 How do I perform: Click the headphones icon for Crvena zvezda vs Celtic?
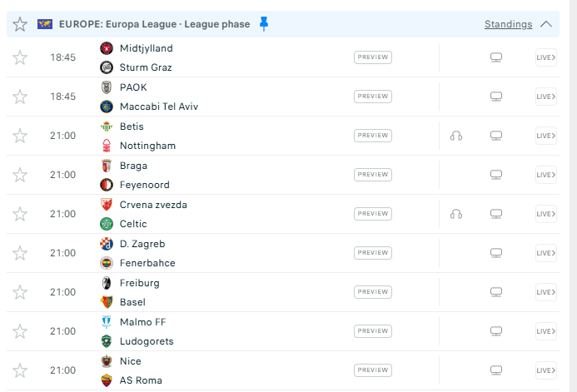[456, 214]
